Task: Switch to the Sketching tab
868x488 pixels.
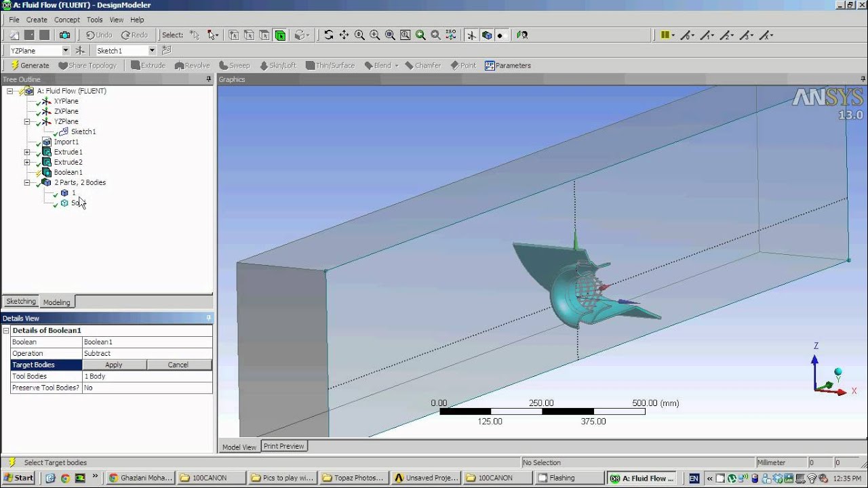Action: 21,302
